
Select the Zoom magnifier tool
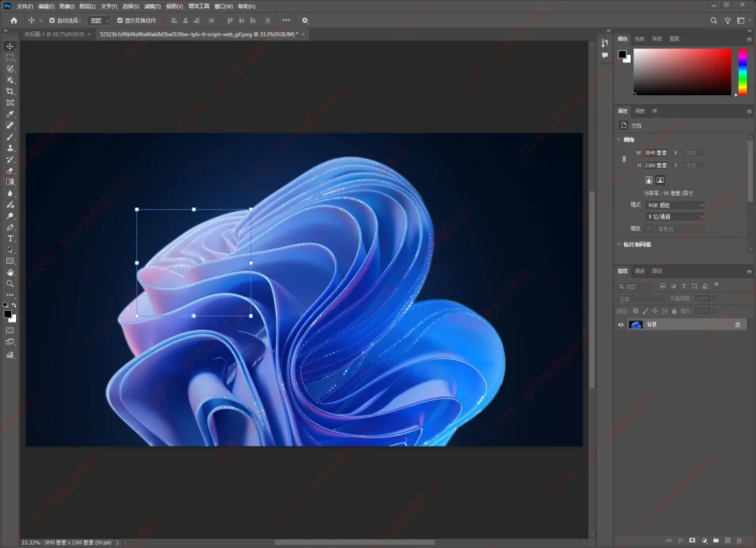click(x=10, y=283)
